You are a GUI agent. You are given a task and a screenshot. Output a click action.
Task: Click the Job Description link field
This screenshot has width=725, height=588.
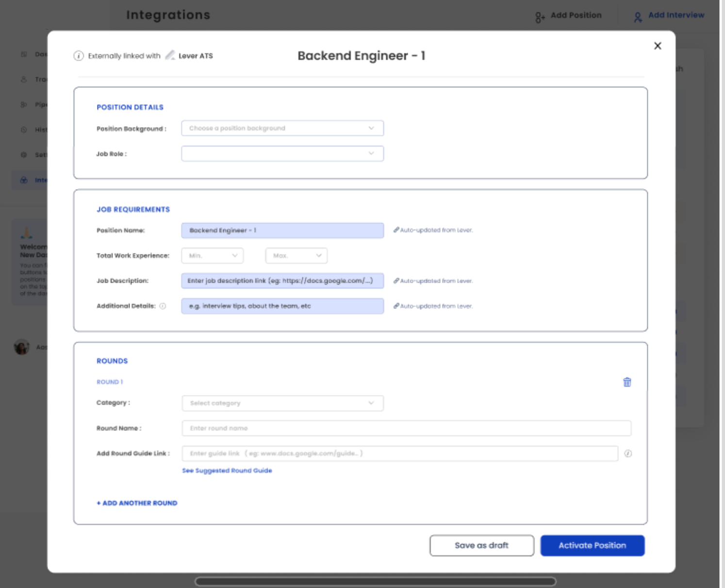[282, 281]
